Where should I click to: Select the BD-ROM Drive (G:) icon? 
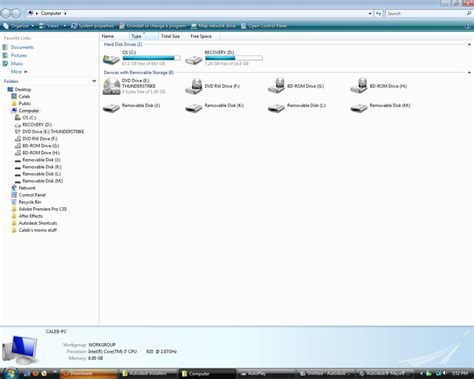tap(276, 86)
